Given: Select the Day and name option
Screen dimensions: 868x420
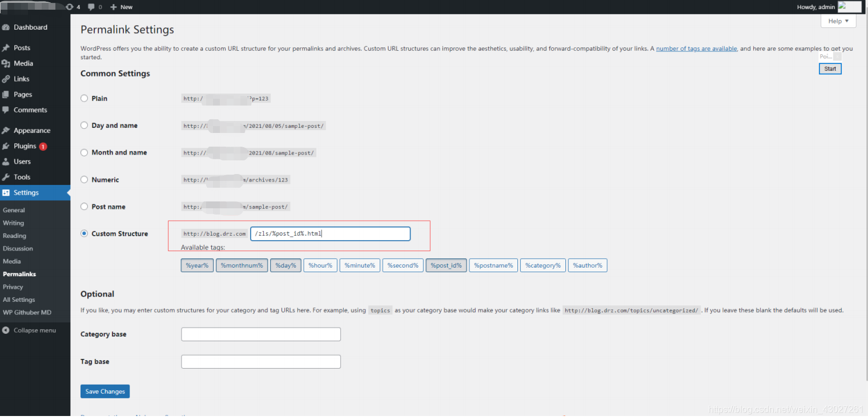Looking at the screenshot, I should [x=85, y=126].
